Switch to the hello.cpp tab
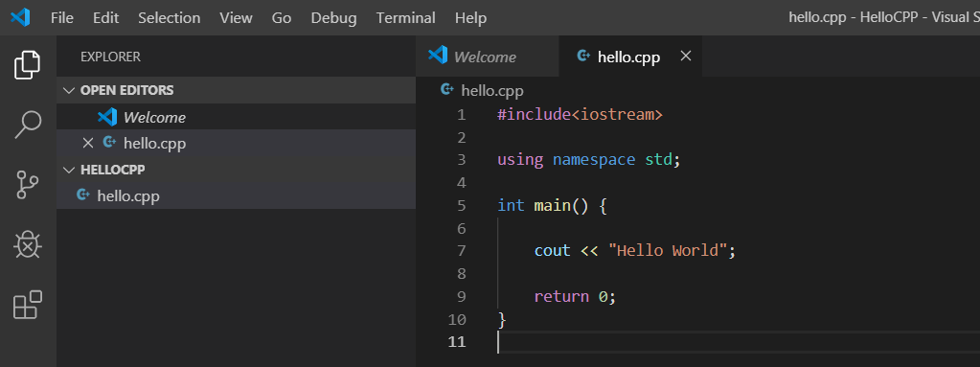980x367 pixels. [x=630, y=57]
